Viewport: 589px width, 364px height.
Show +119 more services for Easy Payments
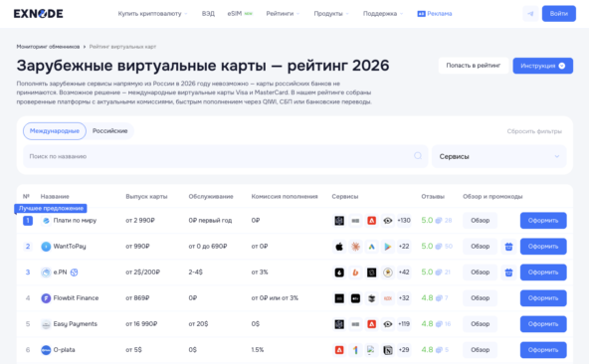click(x=404, y=324)
